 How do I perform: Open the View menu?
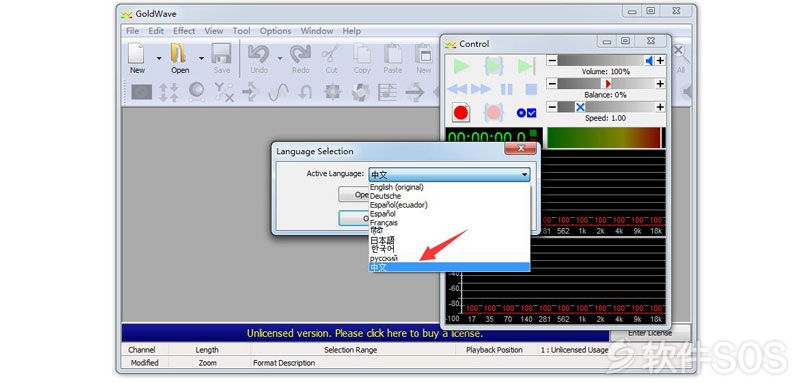click(x=214, y=31)
